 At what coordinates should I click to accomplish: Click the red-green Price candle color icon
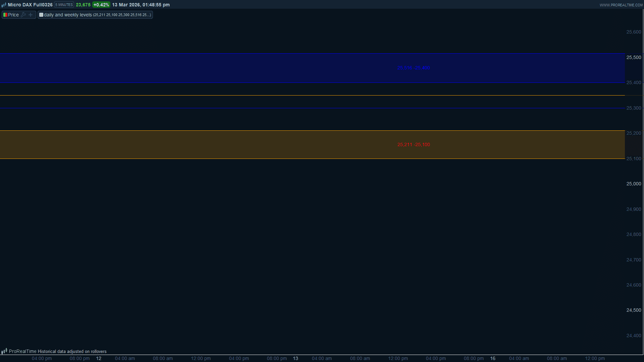point(5,15)
